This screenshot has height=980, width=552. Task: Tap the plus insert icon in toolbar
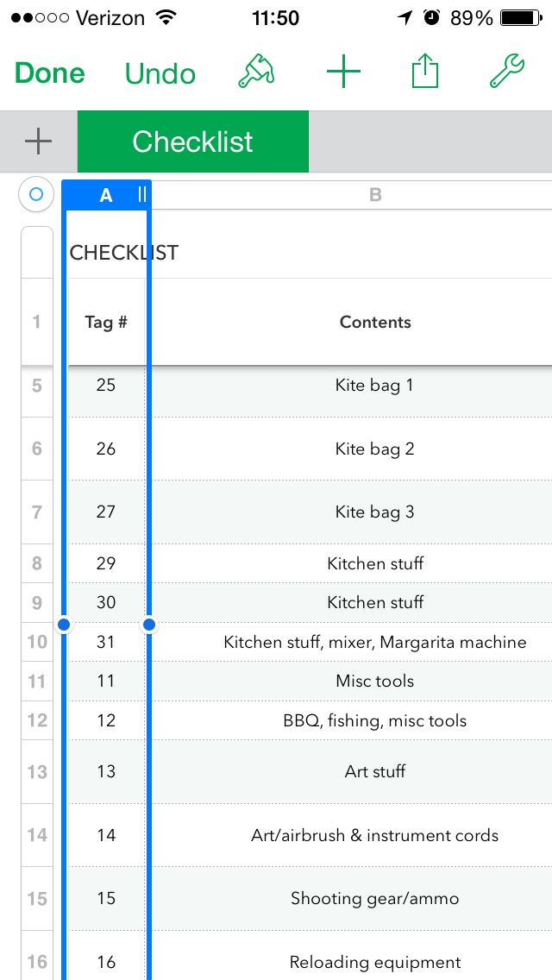tap(343, 72)
